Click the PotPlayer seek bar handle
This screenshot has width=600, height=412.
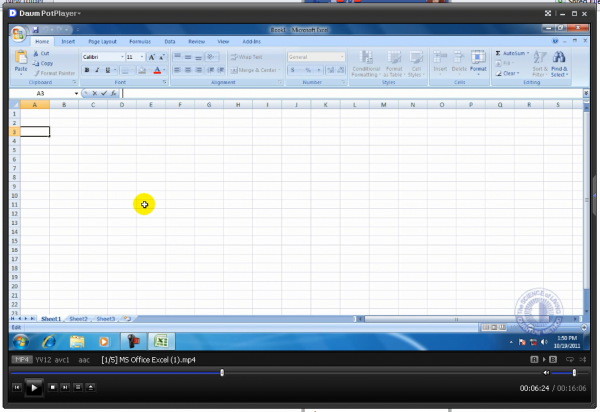pos(222,373)
